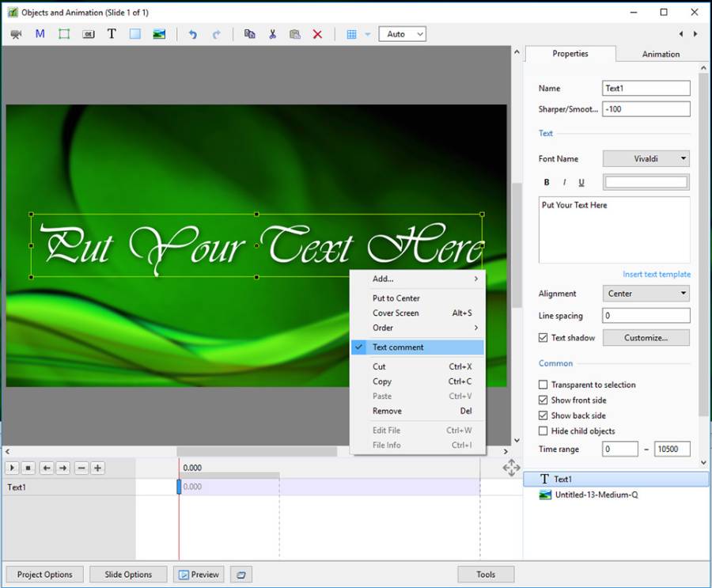
Task: Open the Auto zoom dropdown in toolbar
Action: [x=403, y=34]
